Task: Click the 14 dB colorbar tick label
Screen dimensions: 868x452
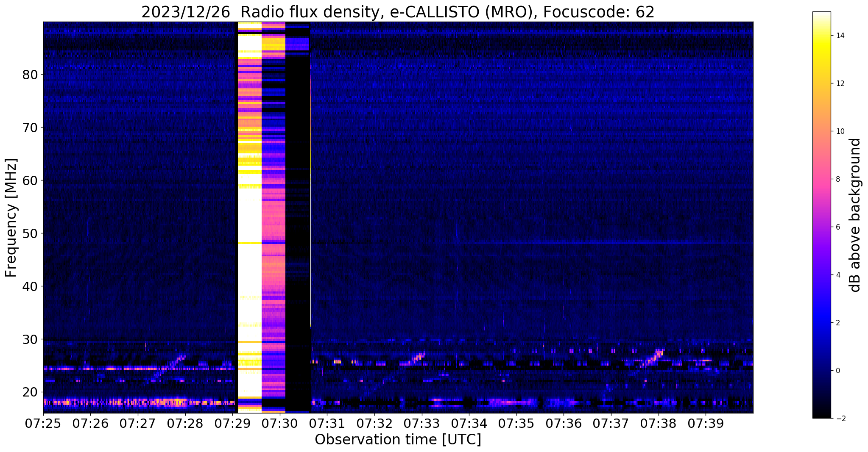Action: pyautogui.click(x=840, y=36)
